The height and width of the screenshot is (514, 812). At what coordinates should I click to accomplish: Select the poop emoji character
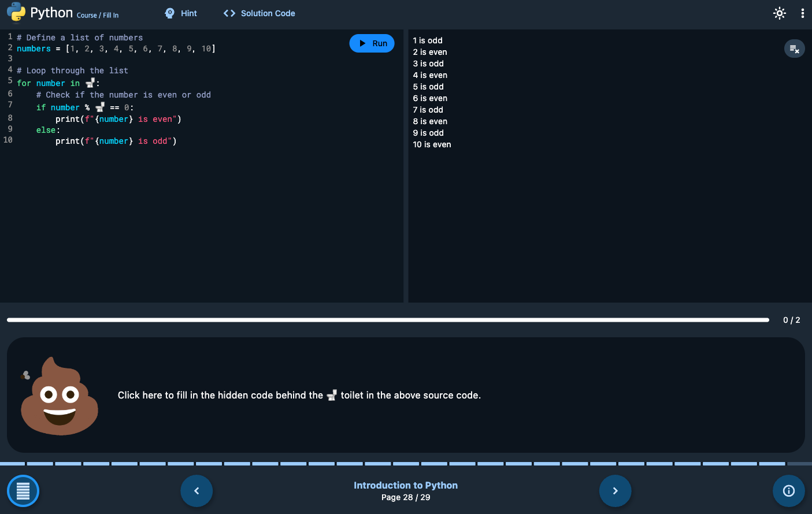point(60,396)
